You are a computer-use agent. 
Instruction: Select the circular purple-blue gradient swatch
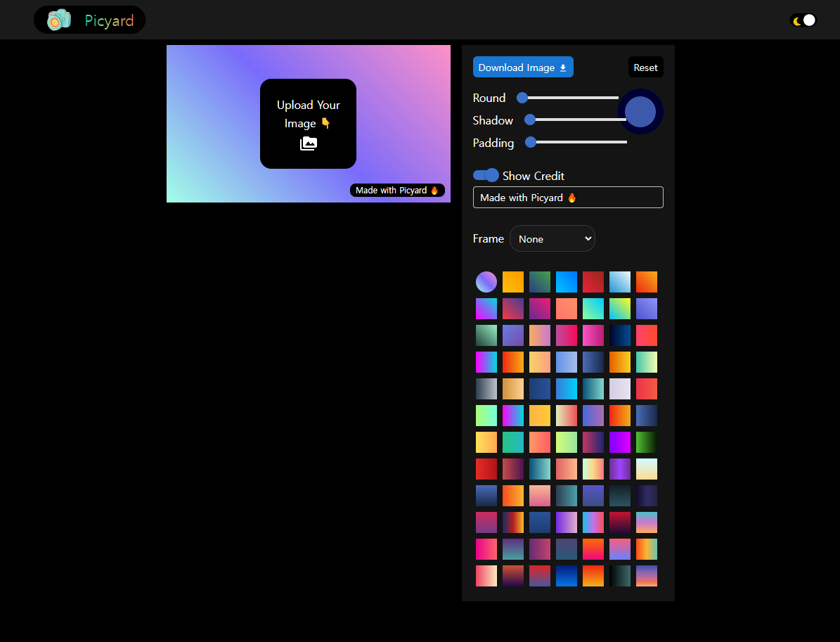[x=486, y=282]
